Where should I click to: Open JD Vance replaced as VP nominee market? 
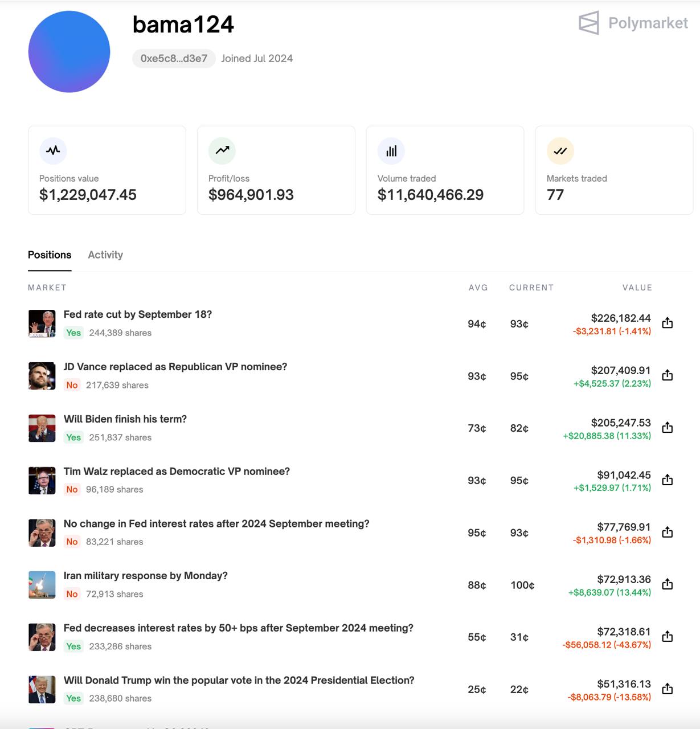click(175, 367)
